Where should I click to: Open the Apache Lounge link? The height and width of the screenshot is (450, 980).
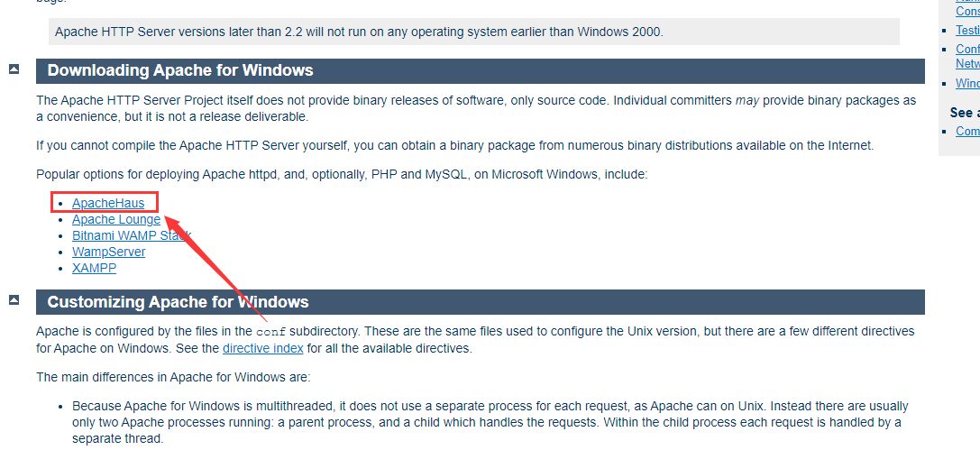tap(116, 219)
